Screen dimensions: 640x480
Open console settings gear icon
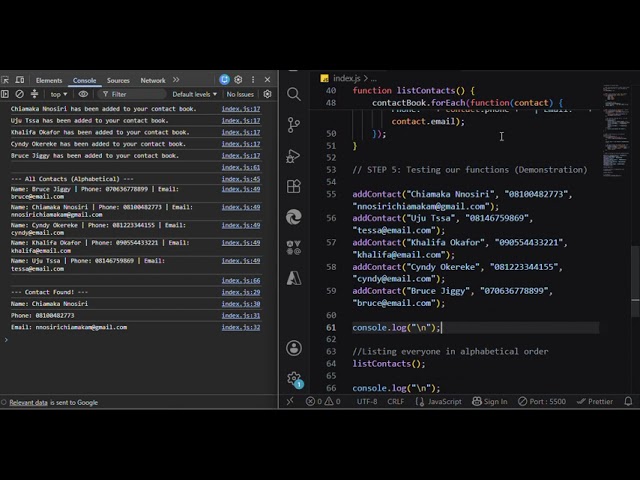pos(267,94)
